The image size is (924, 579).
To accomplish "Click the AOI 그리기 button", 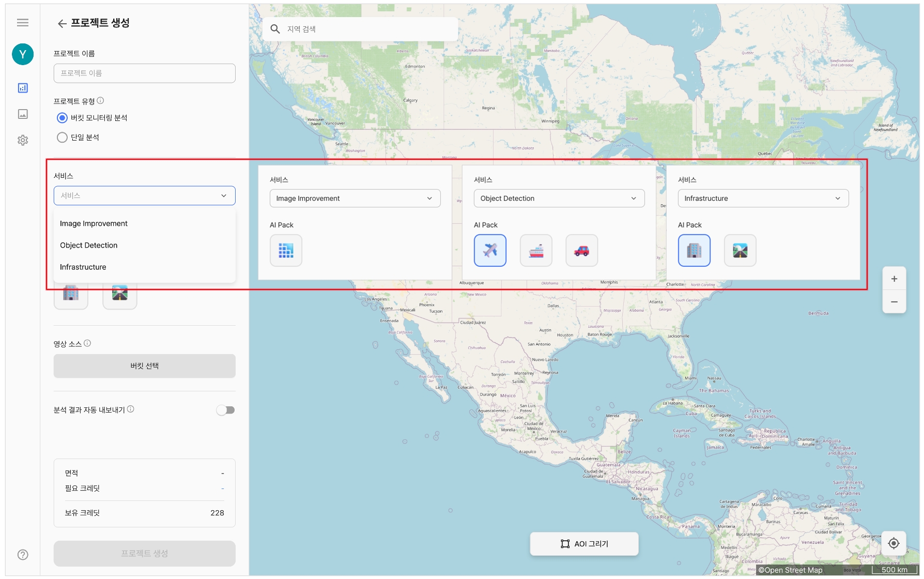I will [584, 544].
